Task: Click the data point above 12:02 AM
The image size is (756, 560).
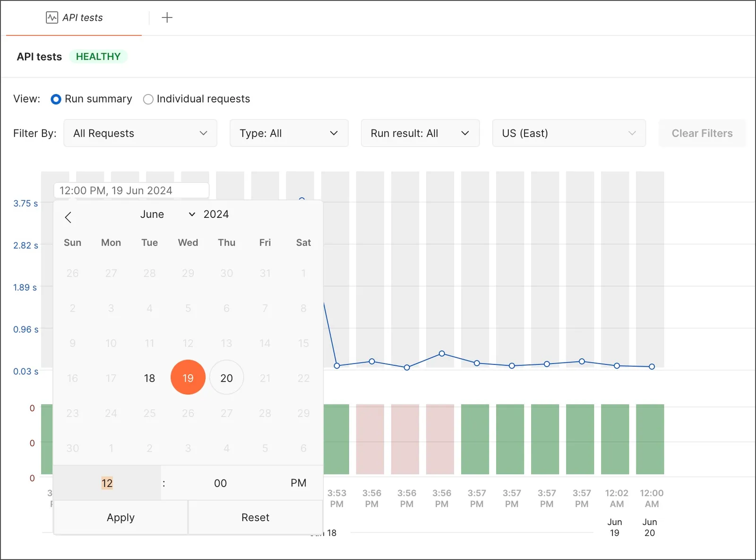Action: pos(617,366)
